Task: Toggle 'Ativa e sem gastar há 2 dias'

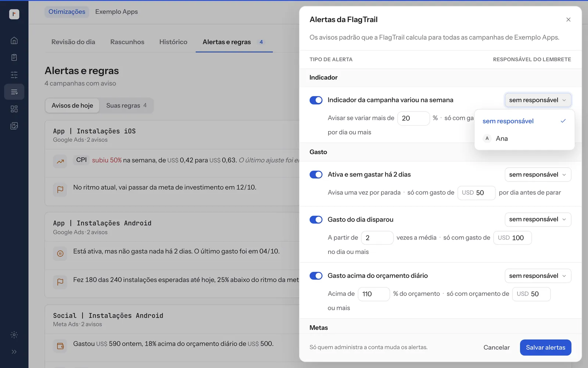Action: [x=316, y=174]
